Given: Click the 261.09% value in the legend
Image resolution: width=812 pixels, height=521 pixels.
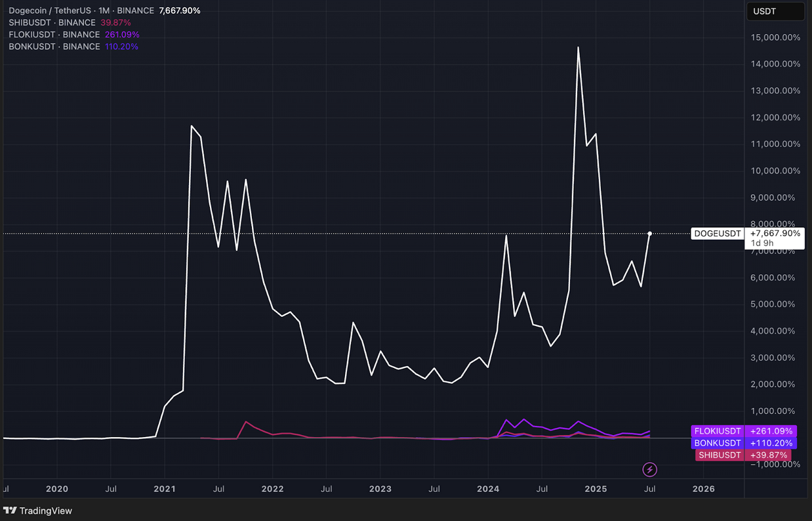Looking at the screenshot, I should (x=122, y=34).
